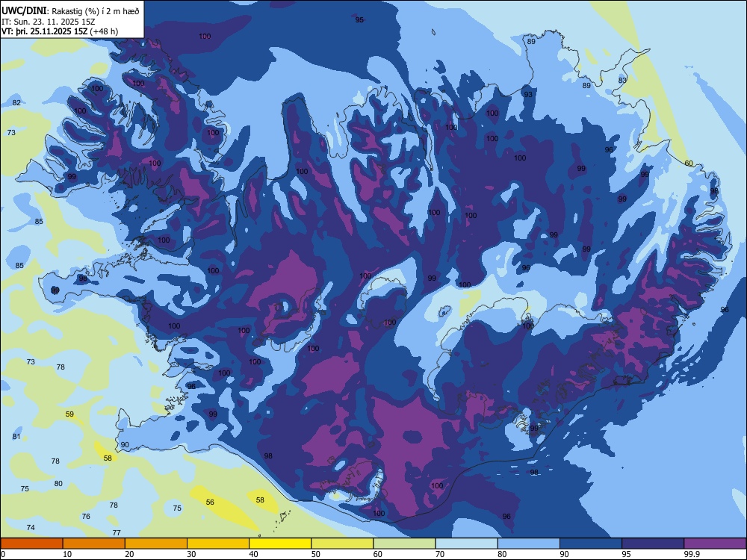Click the map value 93
This screenshot has height=560, width=747.
[x=528, y=94]
